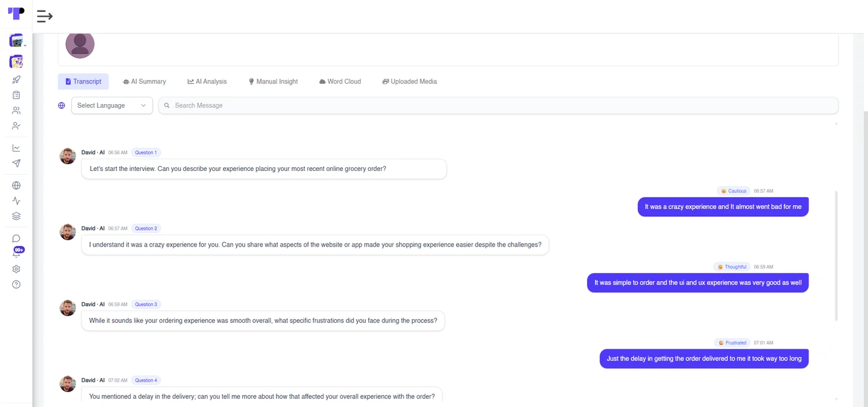Click reply "It was simple to order..."

pyautogui.click(x=697, y=282)
